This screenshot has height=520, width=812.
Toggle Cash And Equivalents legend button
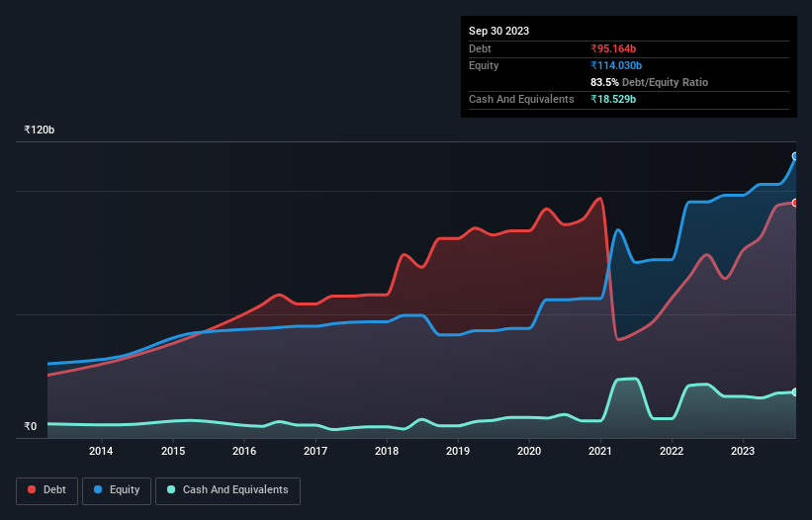[x=227, y=490]
